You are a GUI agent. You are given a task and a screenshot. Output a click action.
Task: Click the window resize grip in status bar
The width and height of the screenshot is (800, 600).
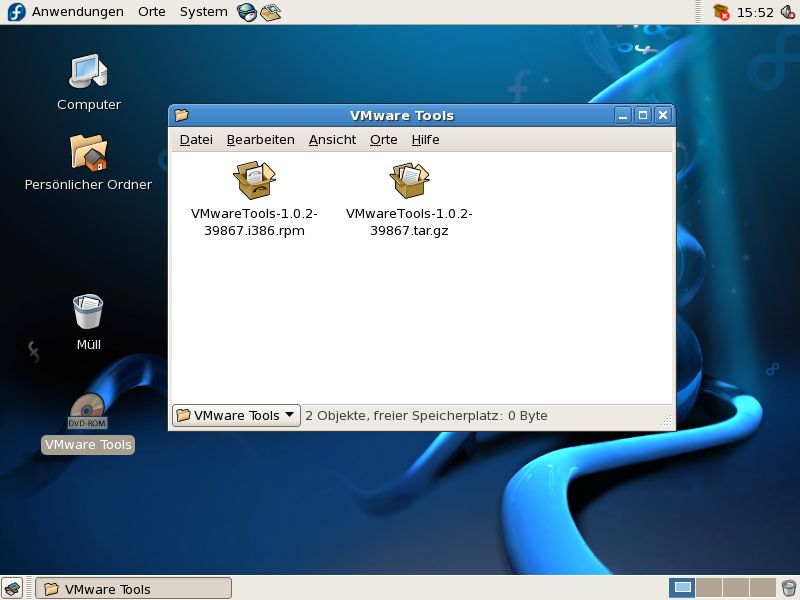point(666,420)
